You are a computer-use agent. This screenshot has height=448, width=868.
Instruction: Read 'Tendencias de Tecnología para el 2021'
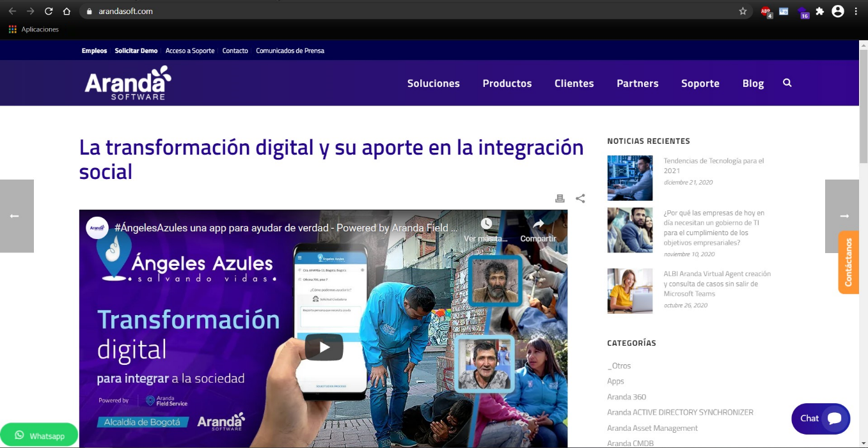click(x=714, y=166)
